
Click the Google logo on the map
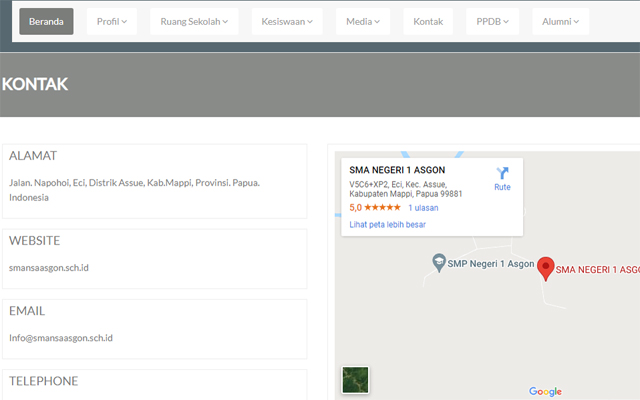point(545,391)
